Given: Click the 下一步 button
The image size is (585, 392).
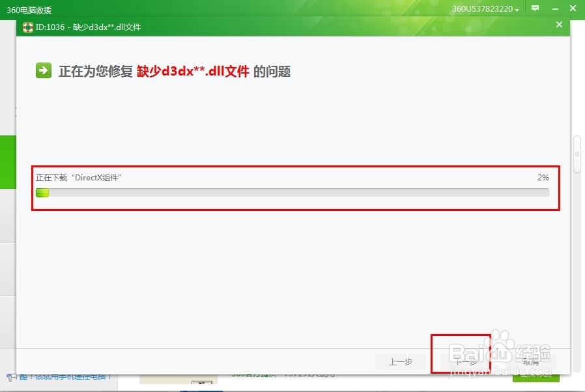Looking at the screenshot, I should point(465,362).
